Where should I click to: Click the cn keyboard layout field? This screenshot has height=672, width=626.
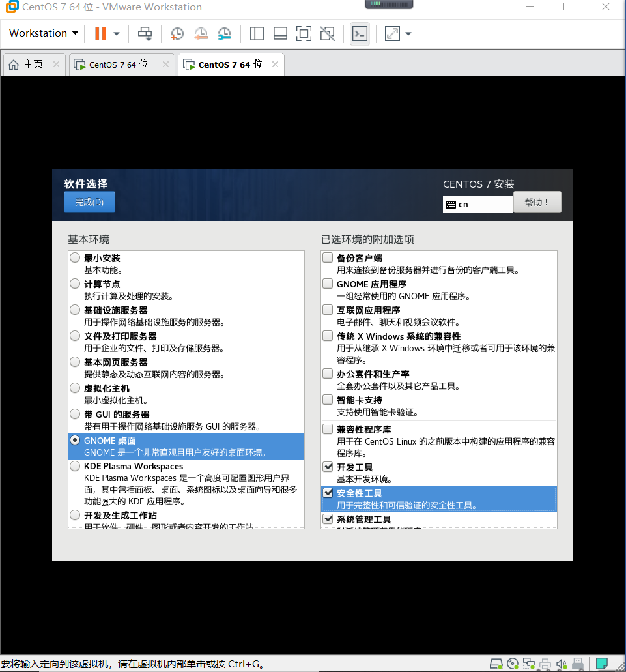pyautogui.click(x=478, y=205)
